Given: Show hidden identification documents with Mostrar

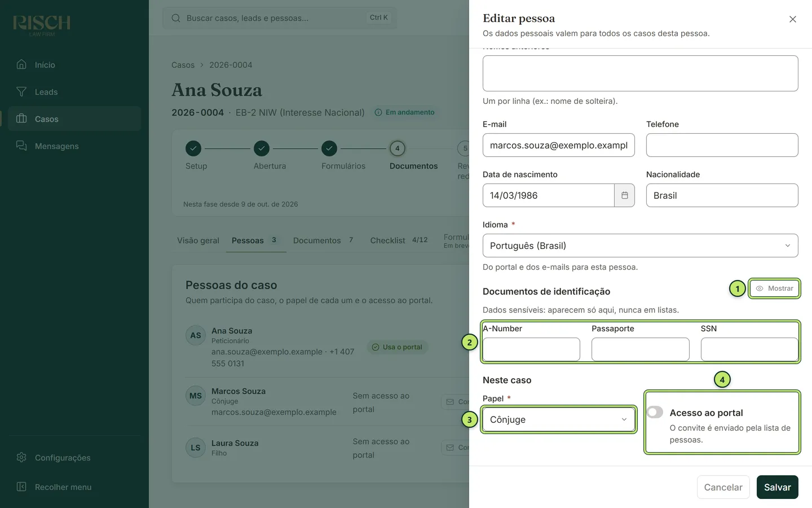Looking at the screenshot, I should click(x=774, y=288).
